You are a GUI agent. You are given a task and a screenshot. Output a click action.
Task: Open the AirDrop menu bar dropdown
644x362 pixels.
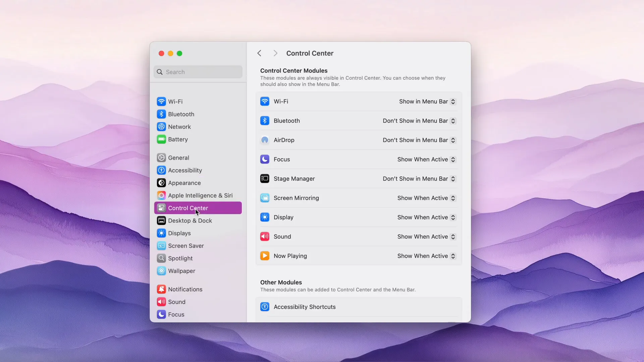[x=419, y=140]
